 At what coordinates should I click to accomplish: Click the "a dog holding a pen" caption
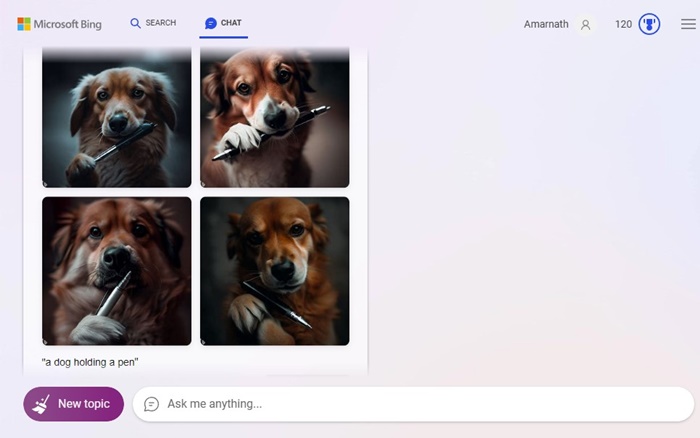click(x=90, y=362)
